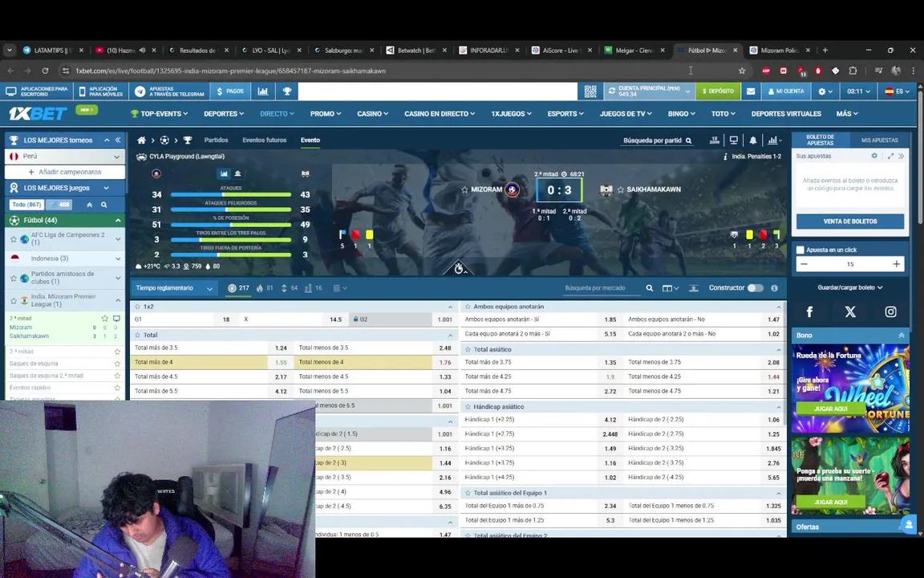924x578 pixels.
Task: Click the DEPÓSITO button
Action: coord(718,92)
